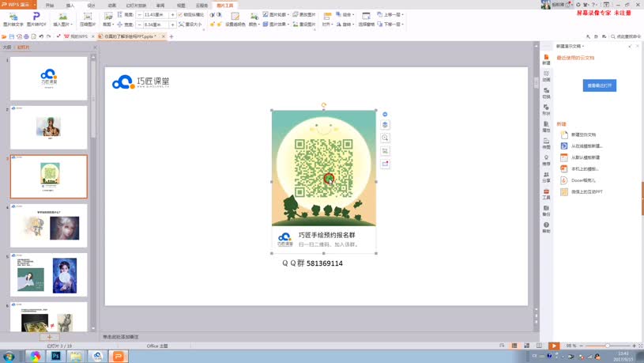The height and width of the screenshot is (363, 644).
Task: Open the Animation (动画) ribbon tab
Action: (x=111, y=6)
